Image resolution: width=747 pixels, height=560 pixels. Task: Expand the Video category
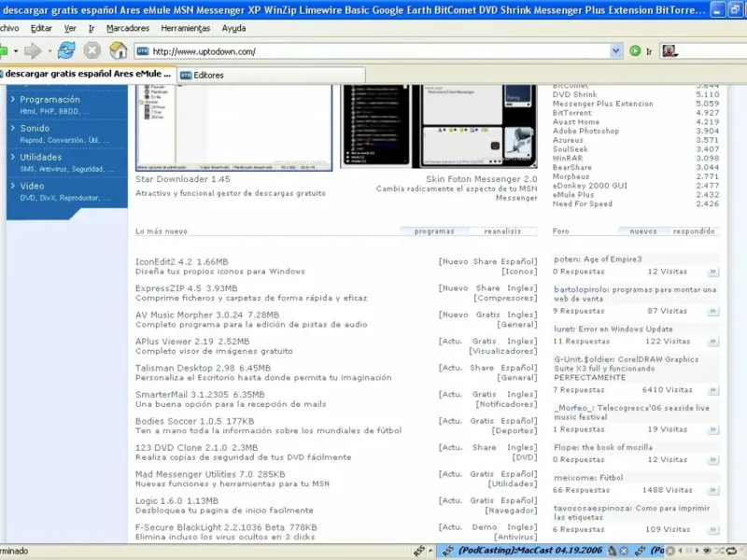click(32, 186)
